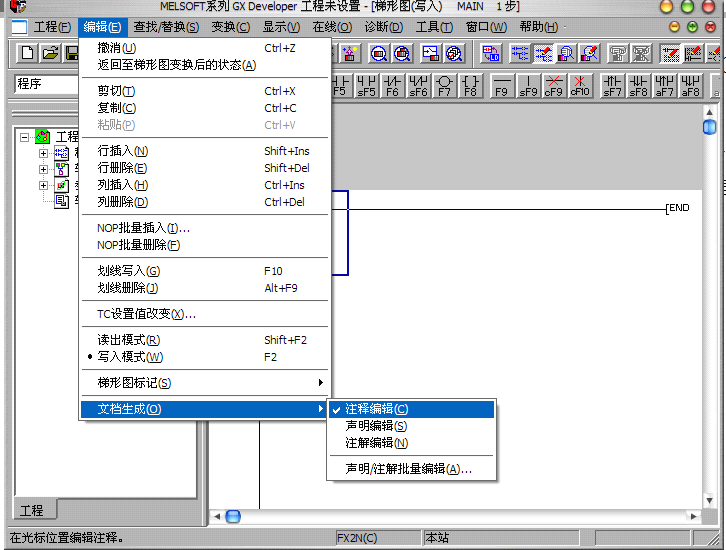Open the 程序 dropdown box
Screen dimensions: 726x550
click(x=47, y=84)
